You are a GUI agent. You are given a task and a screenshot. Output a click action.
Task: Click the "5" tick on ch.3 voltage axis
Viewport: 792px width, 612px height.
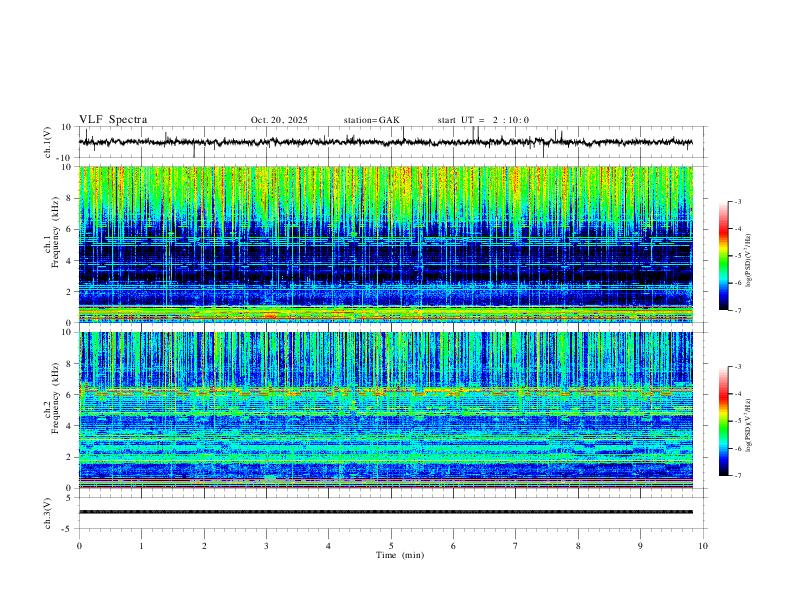tap(70, 498)
